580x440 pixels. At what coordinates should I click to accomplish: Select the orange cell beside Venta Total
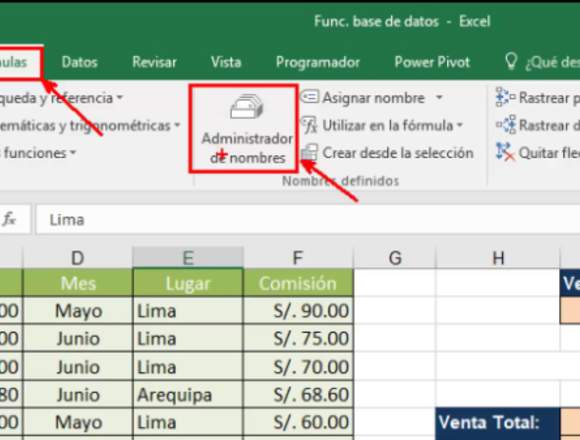[570, 423]
